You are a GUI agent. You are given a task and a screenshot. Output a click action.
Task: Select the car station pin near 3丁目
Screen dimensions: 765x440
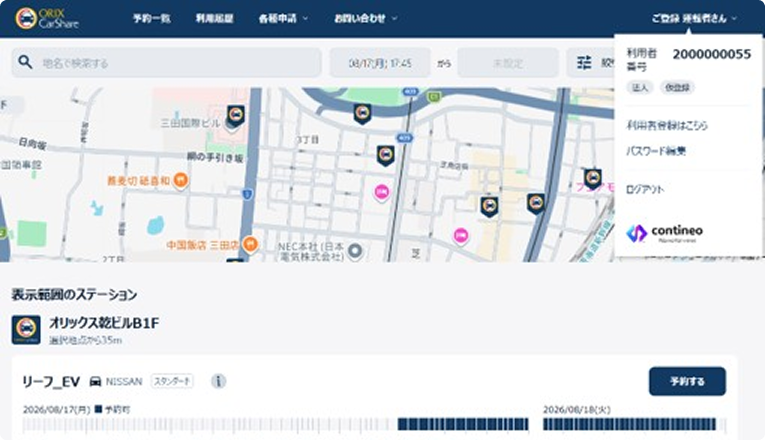click(x=385, y=156)
